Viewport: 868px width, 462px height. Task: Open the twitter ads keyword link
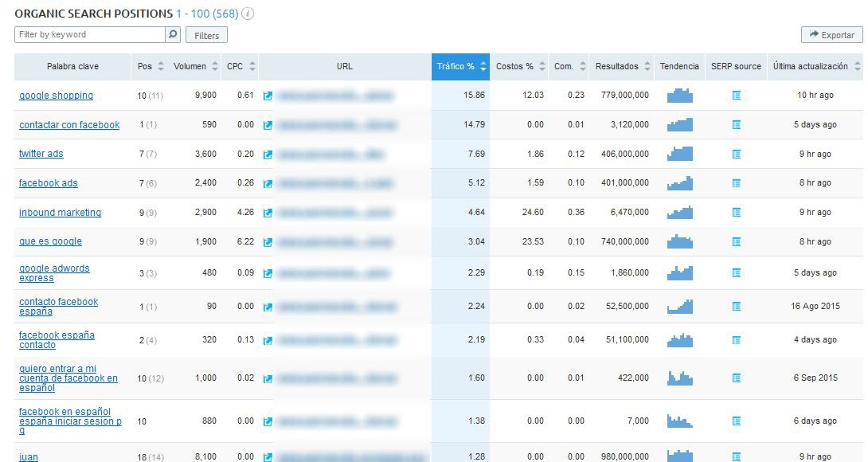41,154
